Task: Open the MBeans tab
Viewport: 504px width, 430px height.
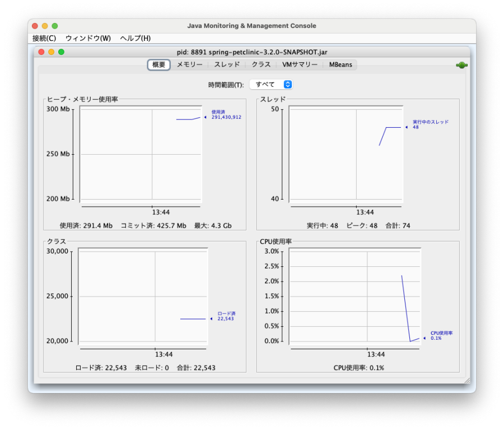Action: 340,64
